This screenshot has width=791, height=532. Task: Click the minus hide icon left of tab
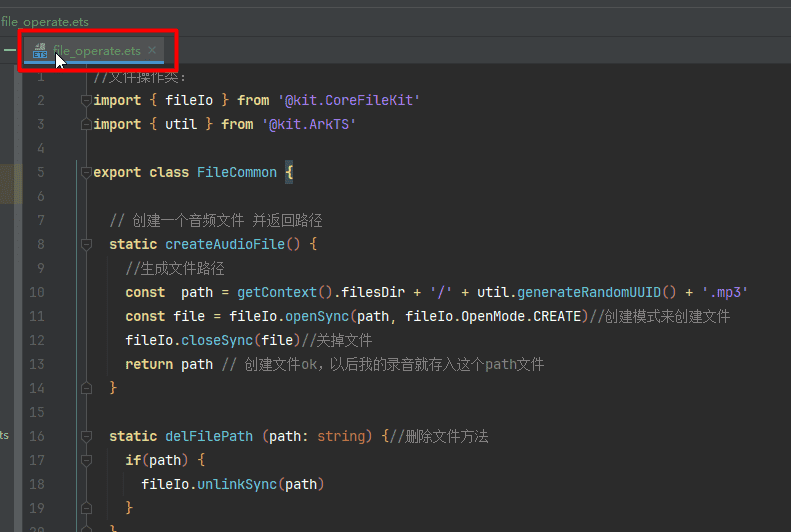(9, 49)
